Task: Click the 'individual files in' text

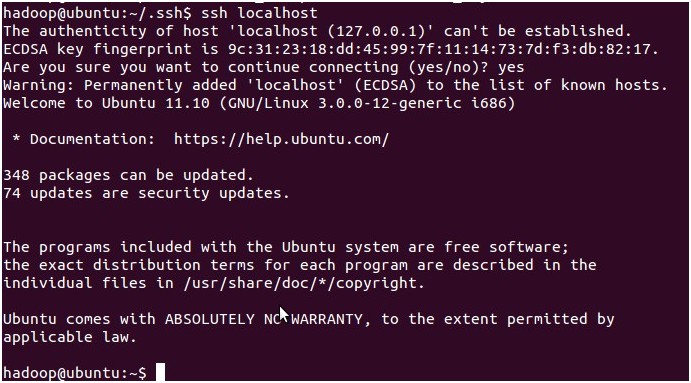Action: click(x=88, y=283)
